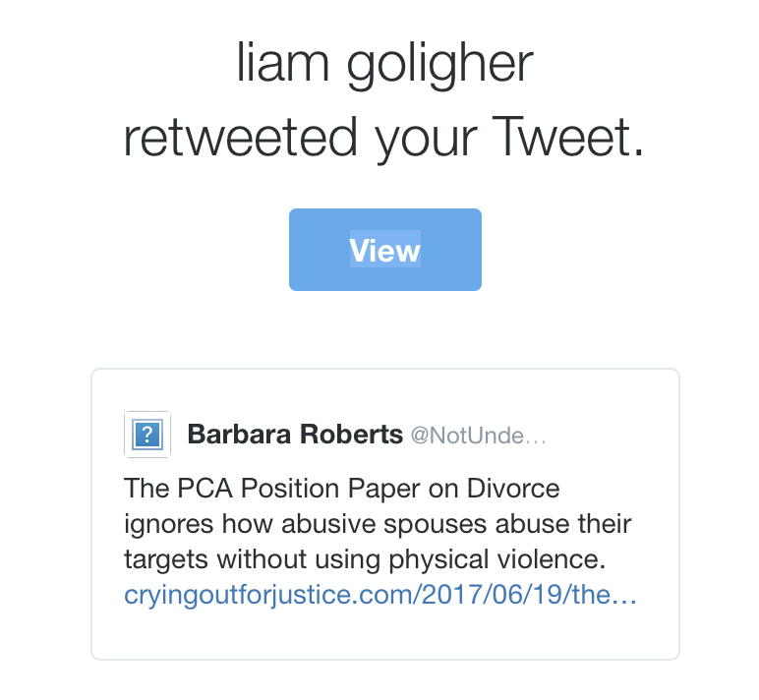Open the Barbara Roberts profile name
Screen dimensions: 759x700
(294, 435)
